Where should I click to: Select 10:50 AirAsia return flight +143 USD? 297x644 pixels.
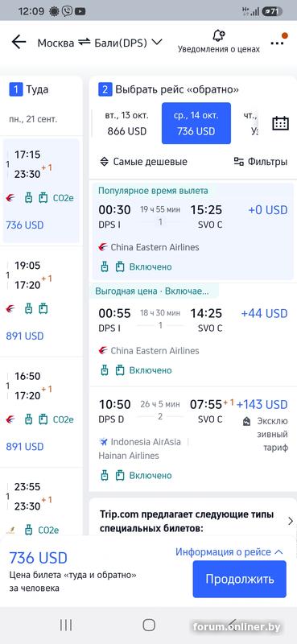[x=192, y=440]
